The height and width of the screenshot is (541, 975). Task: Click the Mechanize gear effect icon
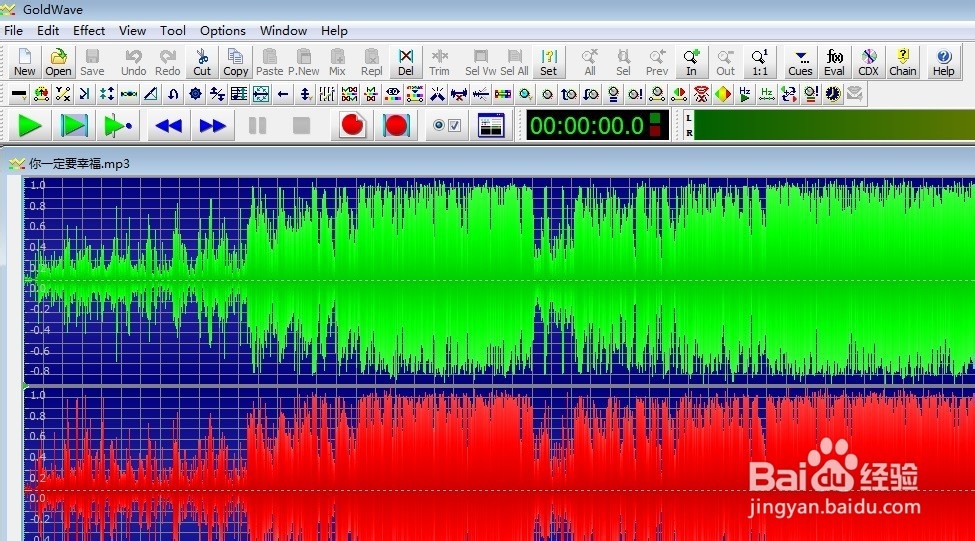195,94
